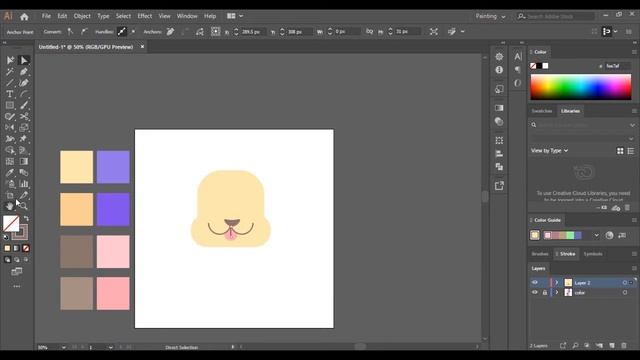Open Edit Toolbar three-dots button

click(17, 287)
